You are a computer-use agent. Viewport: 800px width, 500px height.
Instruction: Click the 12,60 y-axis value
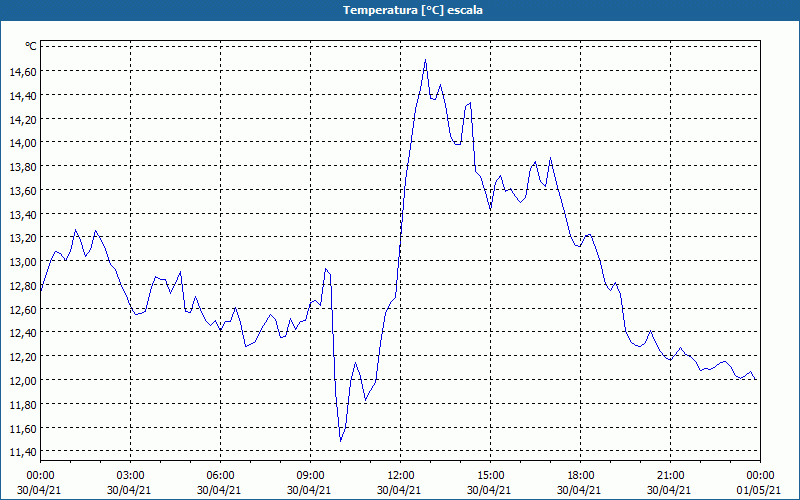click(23, 309)
